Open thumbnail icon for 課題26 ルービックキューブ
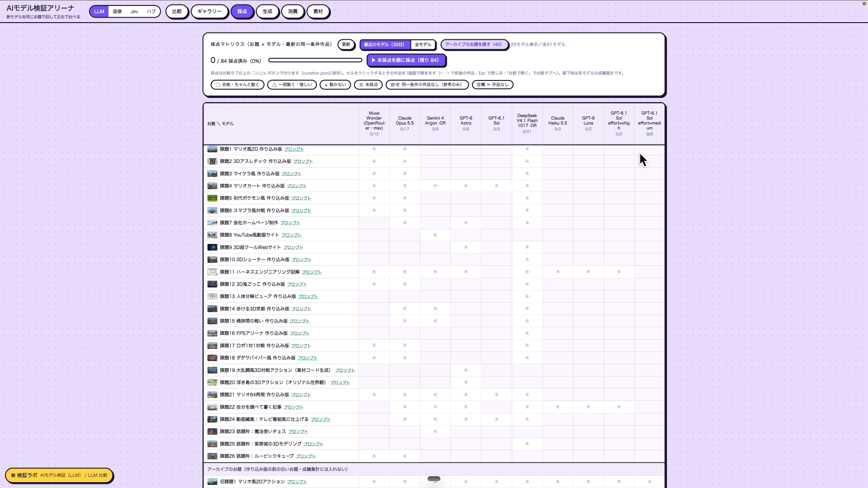This screenshot has height=488, width=868. tap(212, 456)
